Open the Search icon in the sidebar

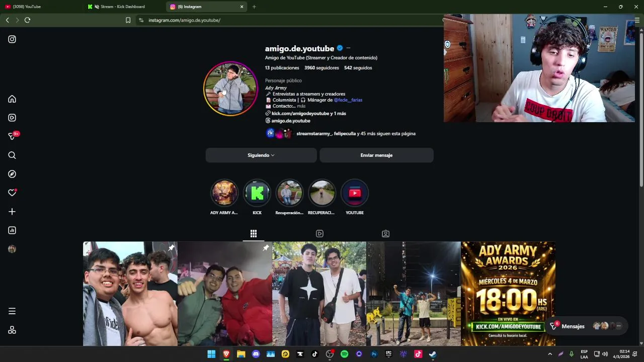click(x=12, y=155)
